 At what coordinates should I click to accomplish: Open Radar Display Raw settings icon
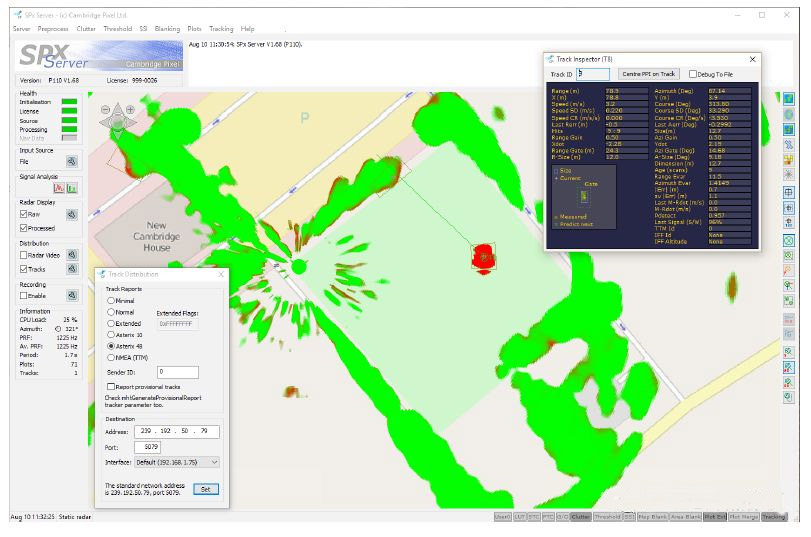[72, 214]
